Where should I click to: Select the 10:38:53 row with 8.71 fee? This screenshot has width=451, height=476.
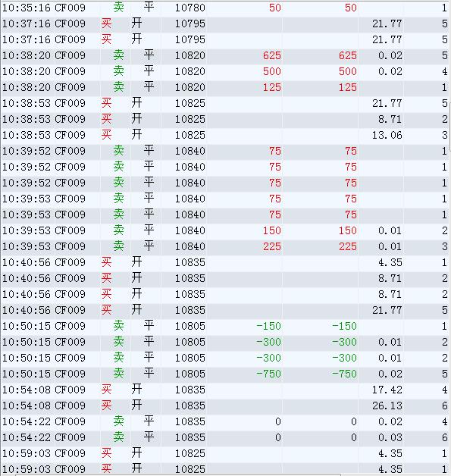click(x=225, y=119)
